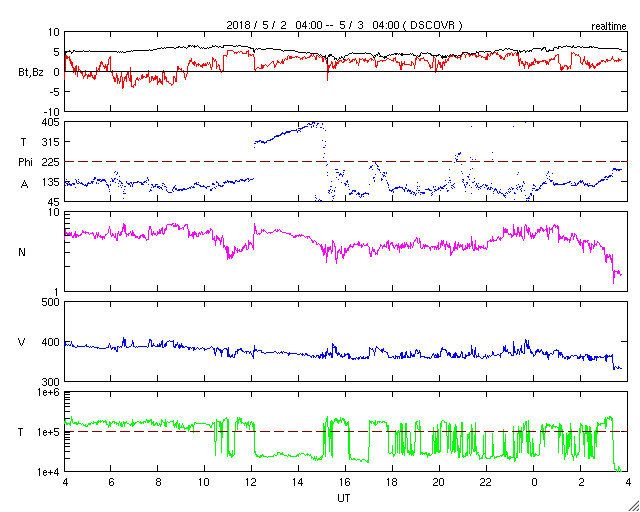640x512 pixels.
Task: Click the 'UT' x-axis label
Action: [344, 499]
